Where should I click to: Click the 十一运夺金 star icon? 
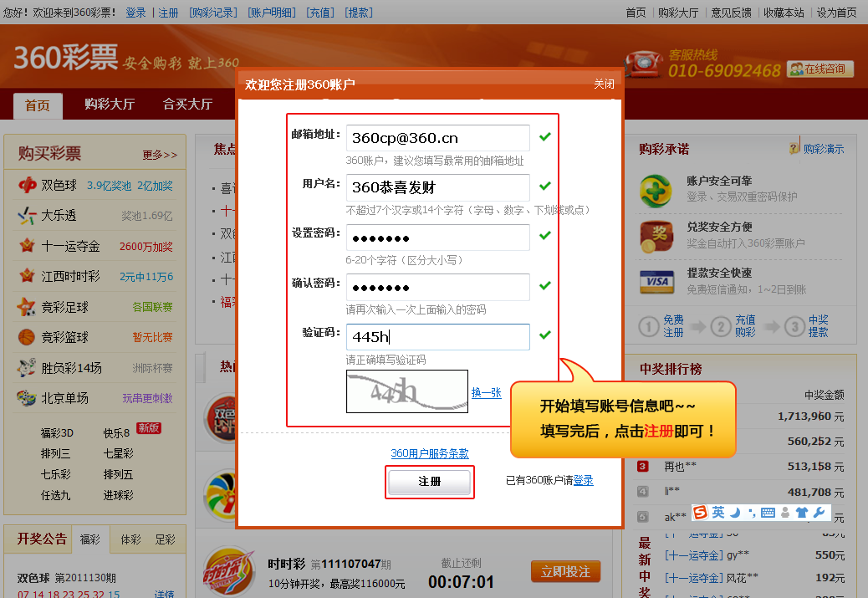pyautogui.click(x=27, y=245)
